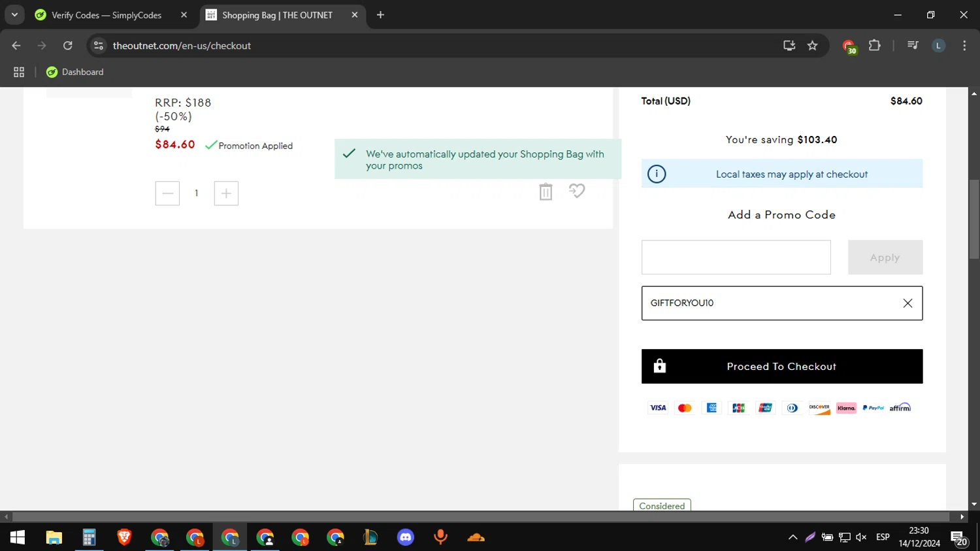Switch the ESP keyboard language indicator

pyautogui.click(x=883, y=537)
